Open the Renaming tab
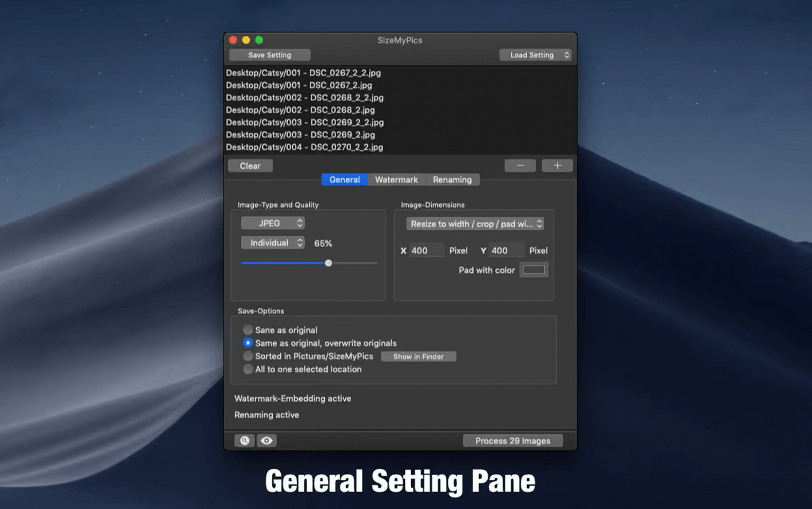Screen dimensions: 812x509 (452, 180)
